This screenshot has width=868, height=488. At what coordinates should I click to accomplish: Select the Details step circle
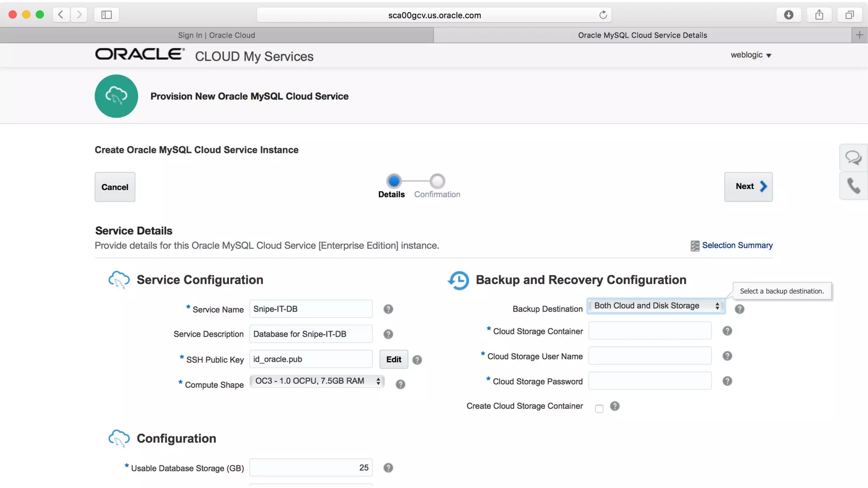click(394, 181)
